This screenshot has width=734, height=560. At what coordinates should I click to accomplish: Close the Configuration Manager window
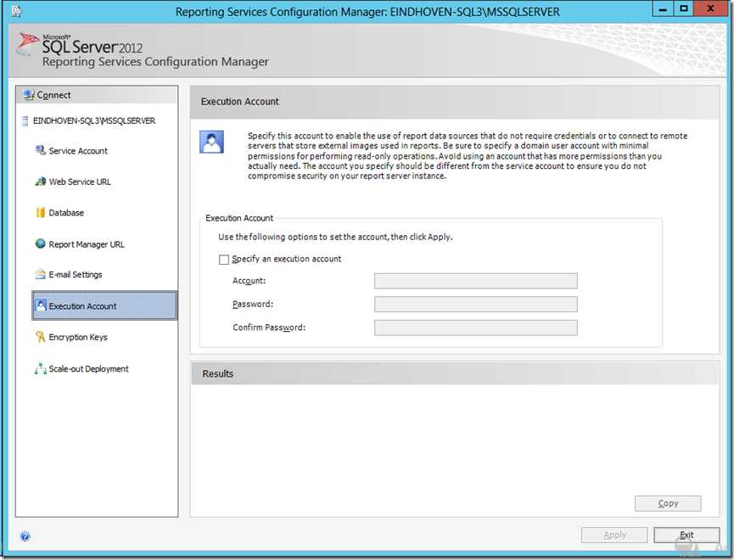click(x=710, y=8)
